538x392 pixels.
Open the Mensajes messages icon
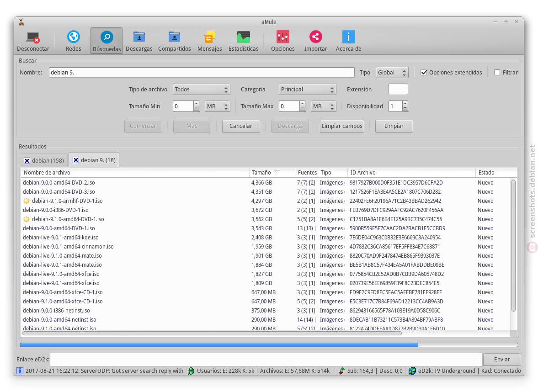210,37
